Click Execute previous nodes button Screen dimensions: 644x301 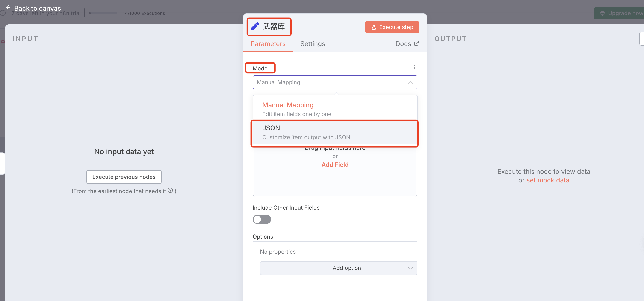click(124, 177)
